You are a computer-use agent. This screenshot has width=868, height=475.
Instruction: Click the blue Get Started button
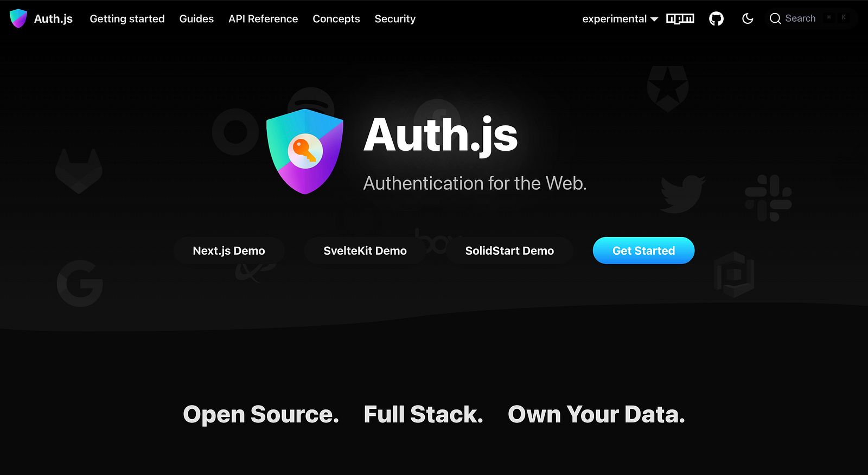pos(643,251)
